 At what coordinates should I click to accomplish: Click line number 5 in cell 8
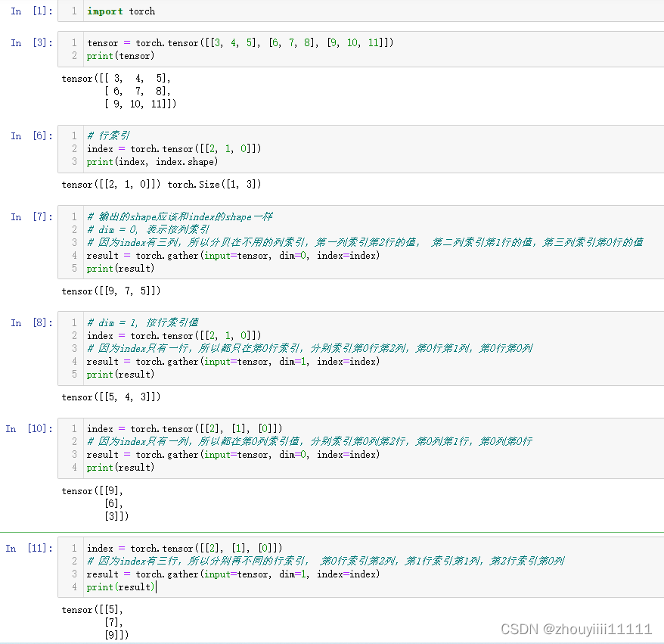(75, 375)
